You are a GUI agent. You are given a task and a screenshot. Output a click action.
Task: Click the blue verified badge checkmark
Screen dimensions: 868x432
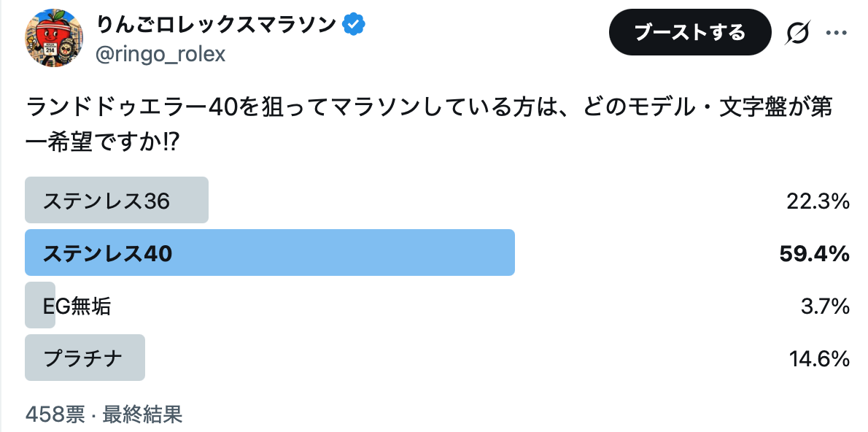click(353, 24)
